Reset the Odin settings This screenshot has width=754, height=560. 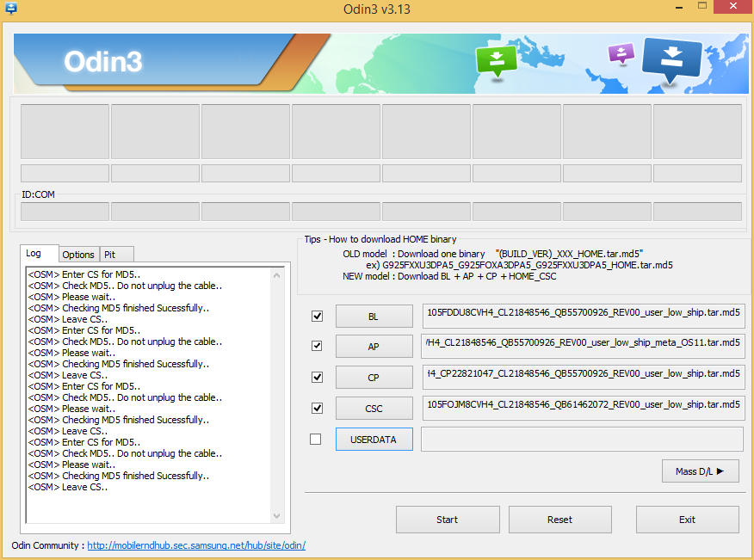[x=560, y=520]
